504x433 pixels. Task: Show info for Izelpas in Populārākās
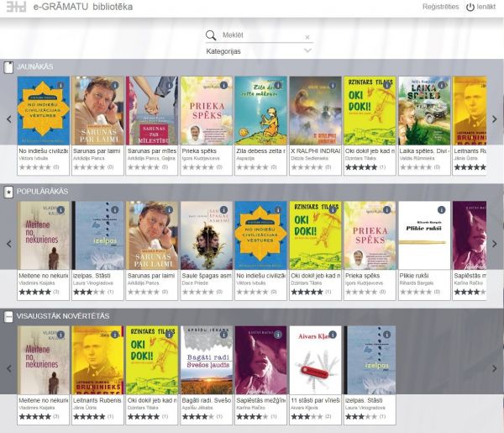click(115, 210)
